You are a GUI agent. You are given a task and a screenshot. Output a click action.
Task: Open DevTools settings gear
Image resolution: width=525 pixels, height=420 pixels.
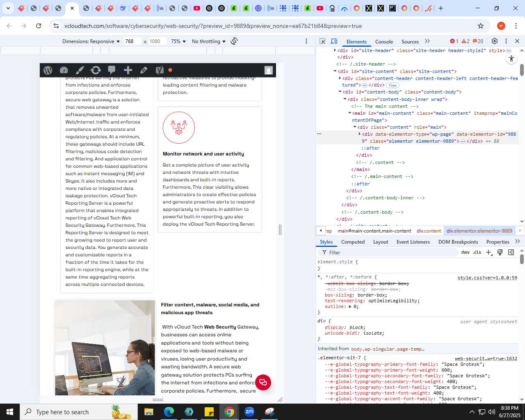[x=495, y=41]
